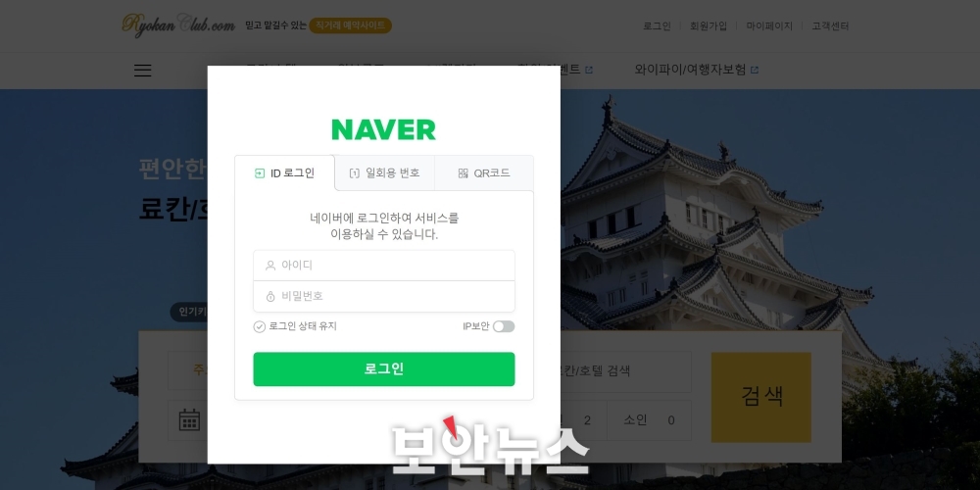
Task: Open the 고객센터 link
Action: click(830, 26)
